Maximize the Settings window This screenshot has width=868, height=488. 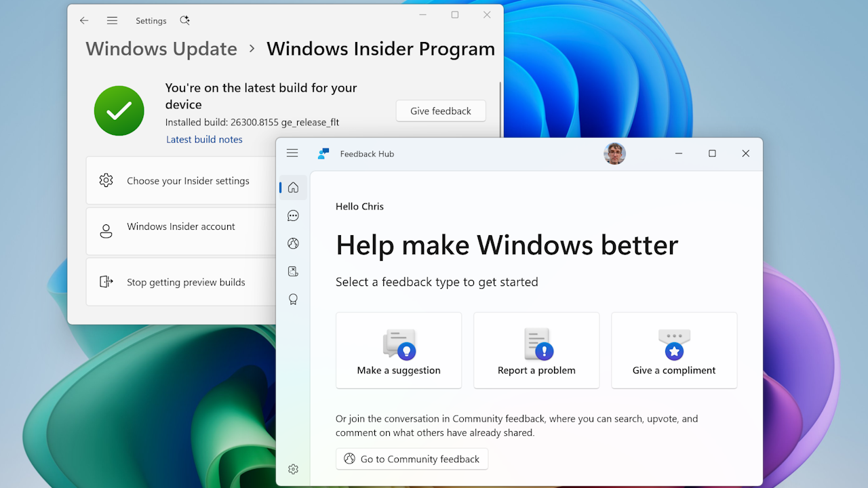click(455, 15)
